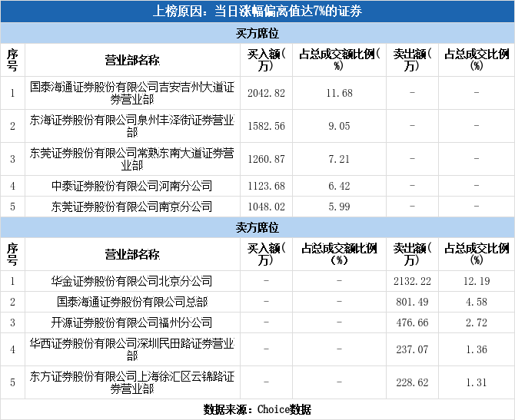Select the 卖方席位 section header

[257, 227]
